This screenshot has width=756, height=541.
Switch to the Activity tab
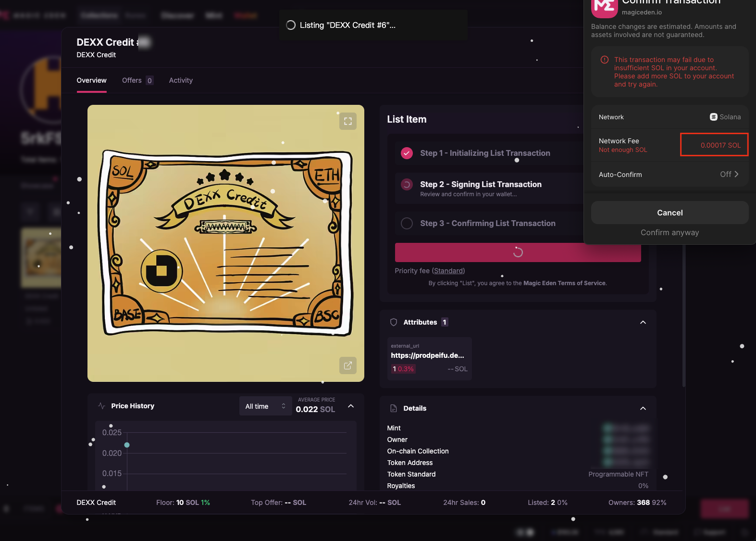[x=181, y=80]
